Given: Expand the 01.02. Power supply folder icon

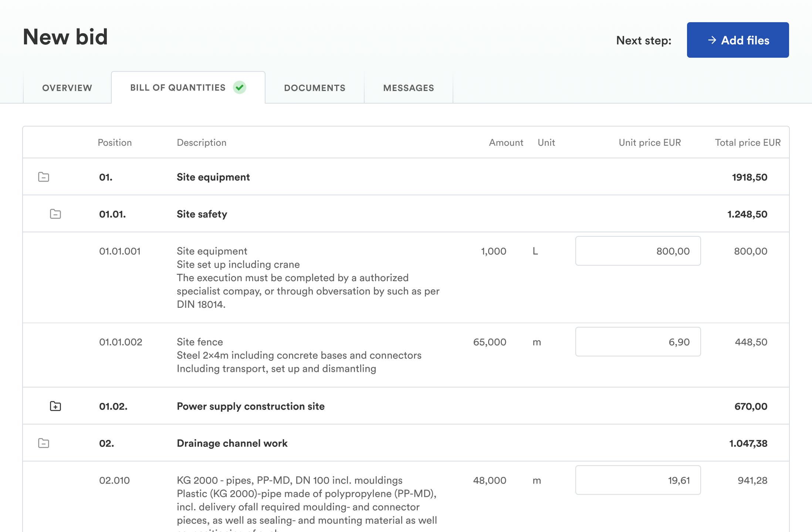Looking at the screenshot, I should click(55, 406).
